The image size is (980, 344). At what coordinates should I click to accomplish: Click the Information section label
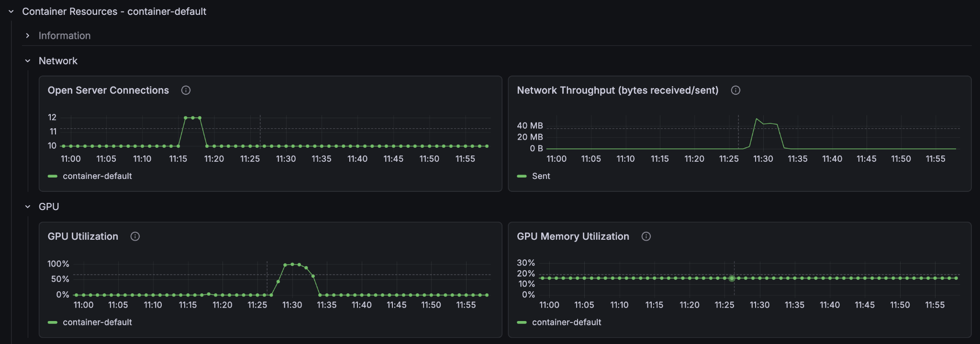(x=65, y=36)
